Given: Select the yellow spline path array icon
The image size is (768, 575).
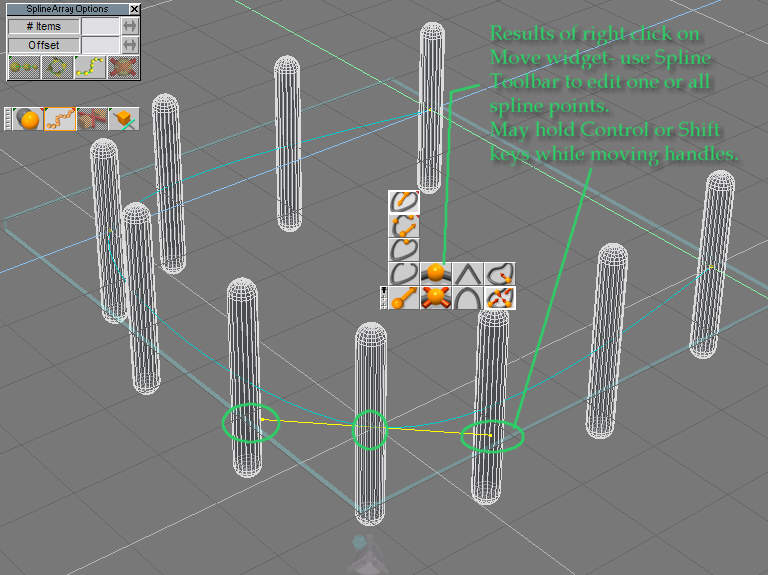Looking at the screenshot, I should click(90, 67).
